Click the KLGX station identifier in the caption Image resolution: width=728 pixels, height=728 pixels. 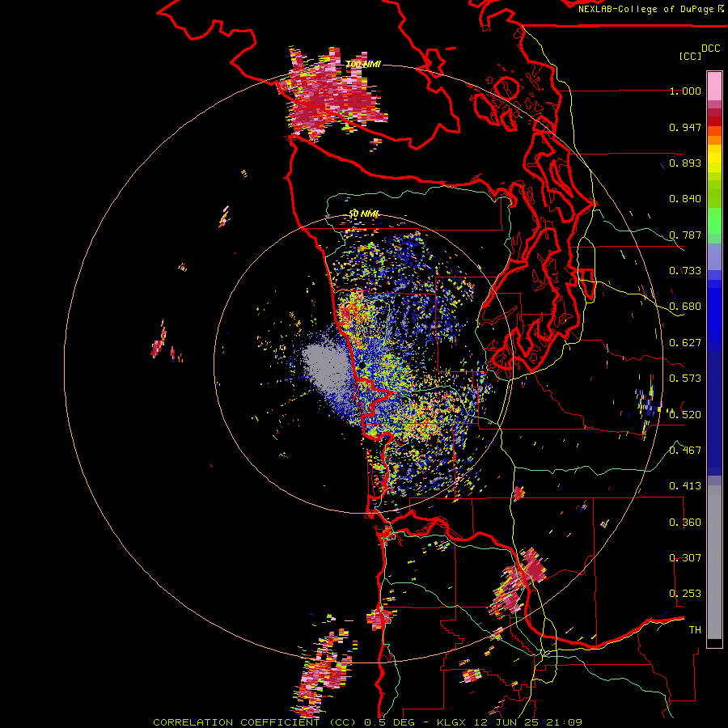pyautogui.click(x=451, y=722)
